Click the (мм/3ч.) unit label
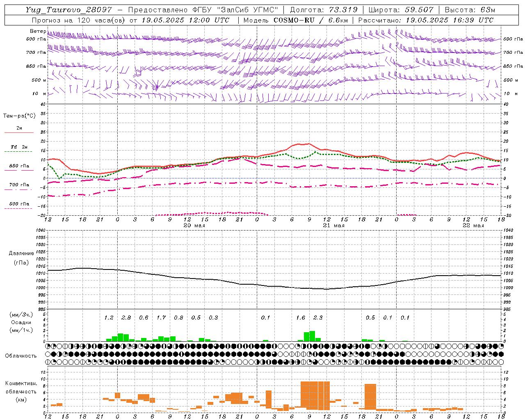This screenshot has height=420, width=525. pyautogui.click(x=21, y=315)
